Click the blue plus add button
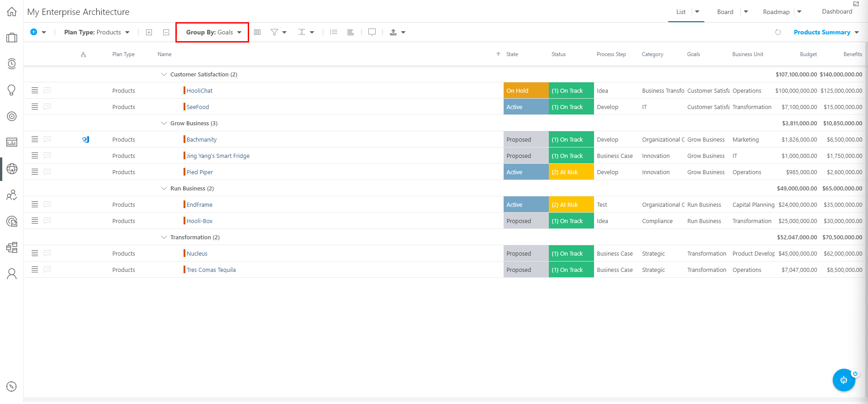Image resolution: width=868 pixels, height=404 pixels. point(33,32)
